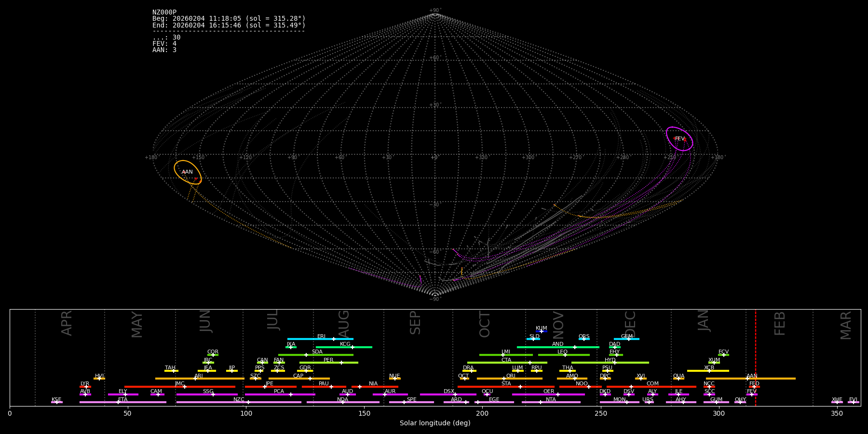Click the LMI shower label
868x434 pixels.
505,352
